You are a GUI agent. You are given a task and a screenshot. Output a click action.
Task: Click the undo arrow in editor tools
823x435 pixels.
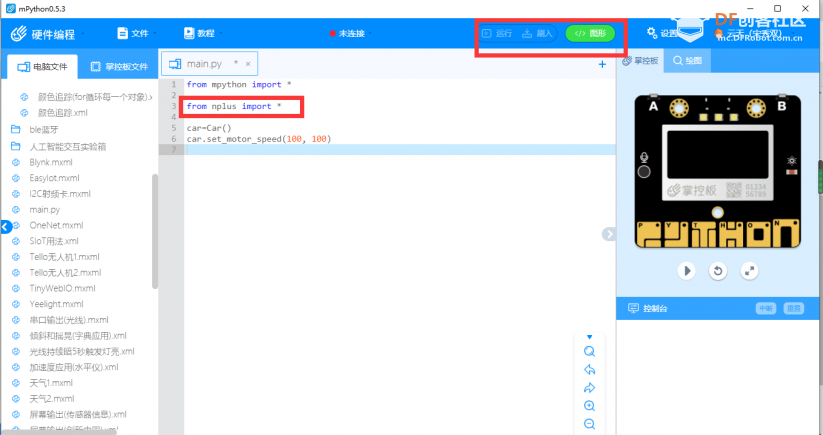coord(589,370)
